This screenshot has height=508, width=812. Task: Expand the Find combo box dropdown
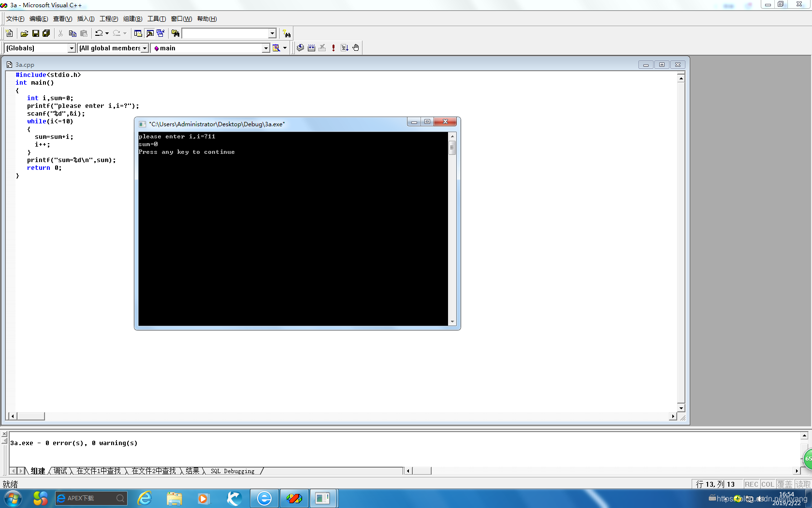(272, 33)
